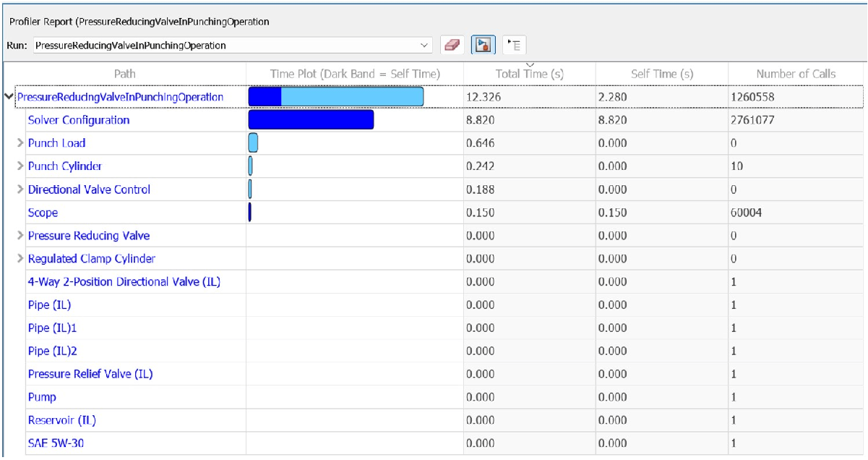Expand the Punch Cylinder node

(21, 166)
